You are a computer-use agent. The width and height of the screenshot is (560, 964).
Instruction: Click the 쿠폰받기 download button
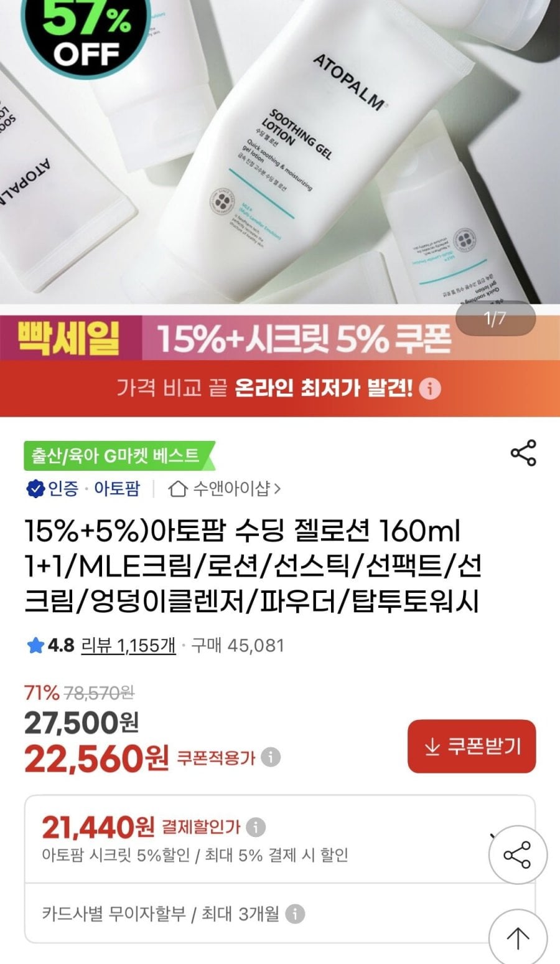[472, 746]
